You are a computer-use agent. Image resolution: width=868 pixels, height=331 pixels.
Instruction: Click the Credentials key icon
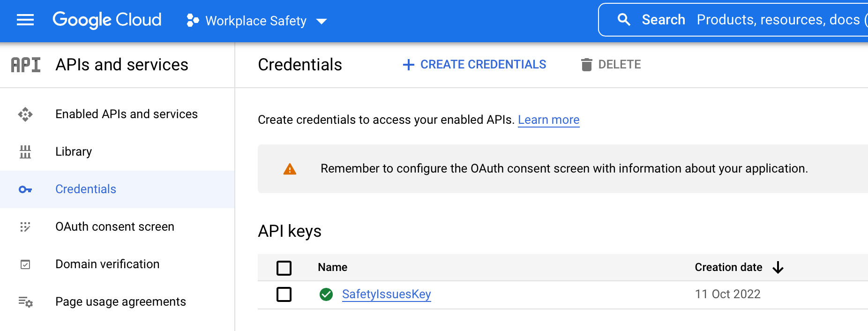click(x=25, y=189)
